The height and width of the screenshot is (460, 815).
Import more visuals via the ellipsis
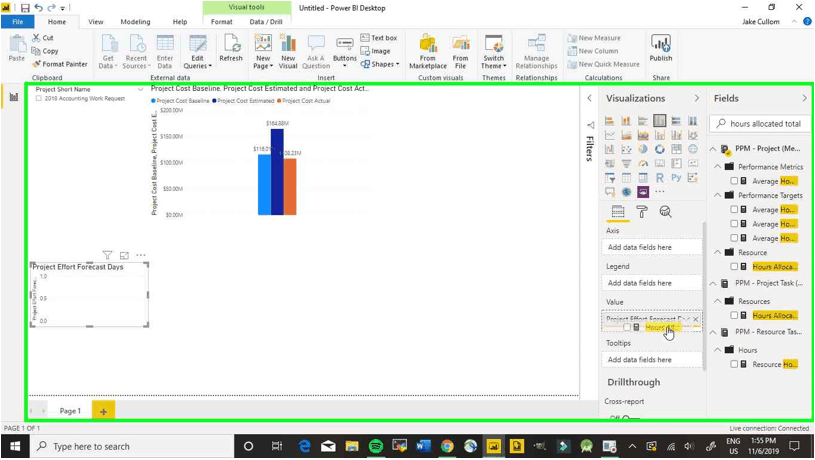660,192
